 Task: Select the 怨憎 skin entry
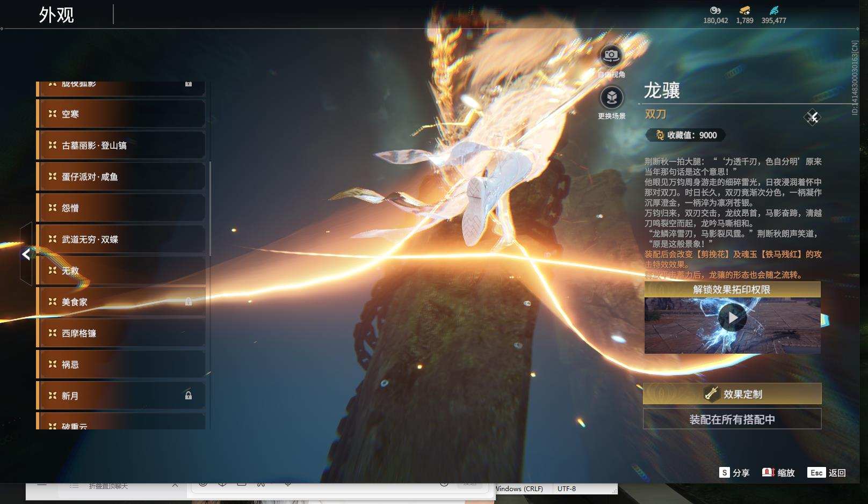click(x=121, y=208)
